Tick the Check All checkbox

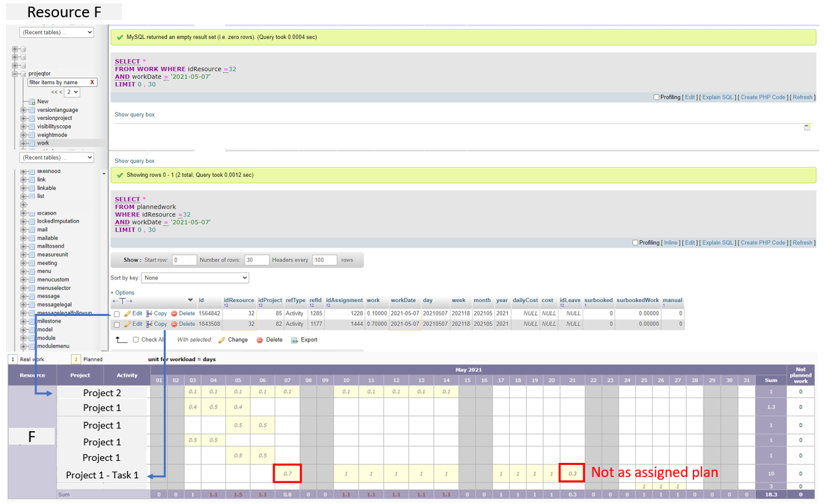pos(136,340)
